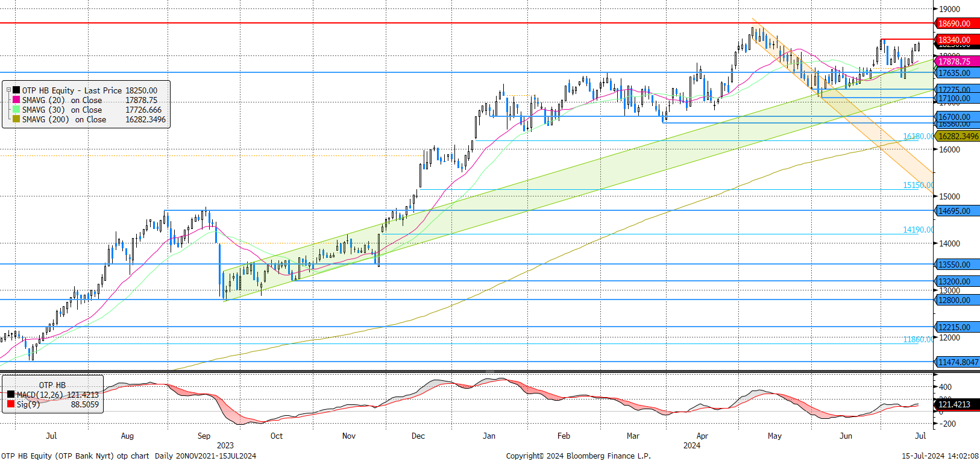The width and height of the screenshot is (980, 461).
Task: Click the blue 16700.00 price tag
Action: [x=956, y=117]
